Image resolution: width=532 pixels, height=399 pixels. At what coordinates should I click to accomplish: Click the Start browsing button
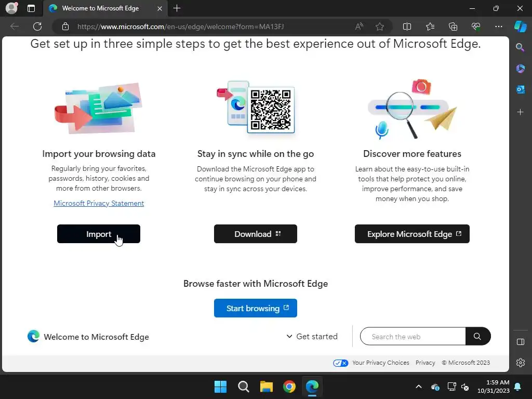[256, 308]
